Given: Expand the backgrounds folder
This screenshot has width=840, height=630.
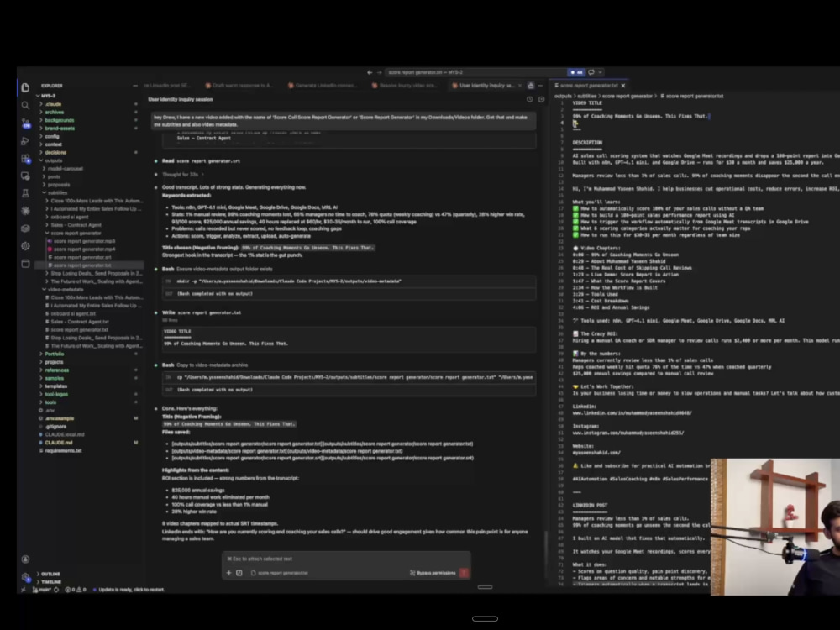Looking at the screenshot, I should [x=59, y=120].
